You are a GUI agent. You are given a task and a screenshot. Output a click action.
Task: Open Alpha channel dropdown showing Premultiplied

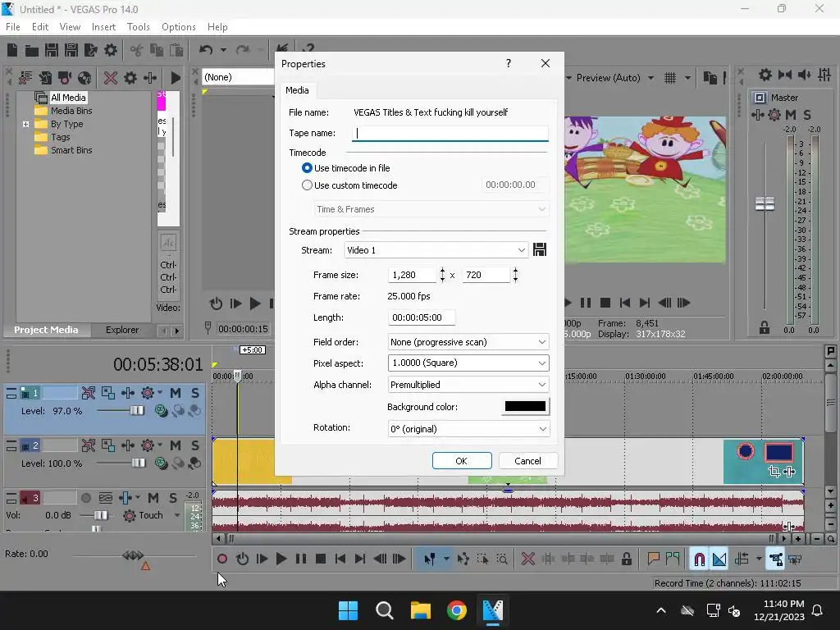click(468, 385)
